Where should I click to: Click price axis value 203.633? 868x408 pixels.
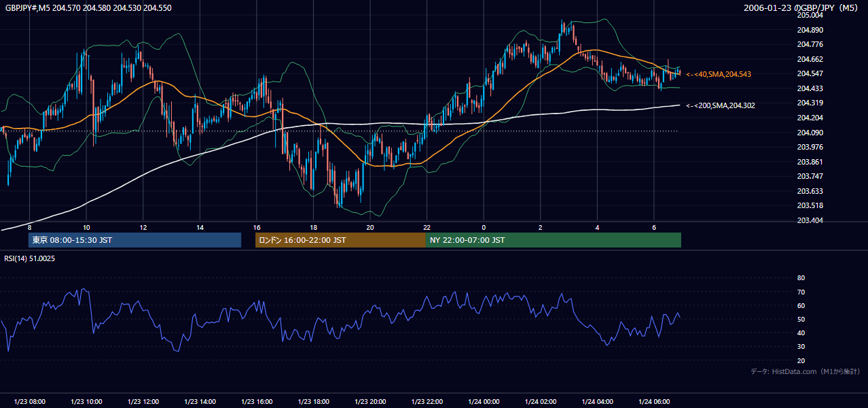(810, 191)
